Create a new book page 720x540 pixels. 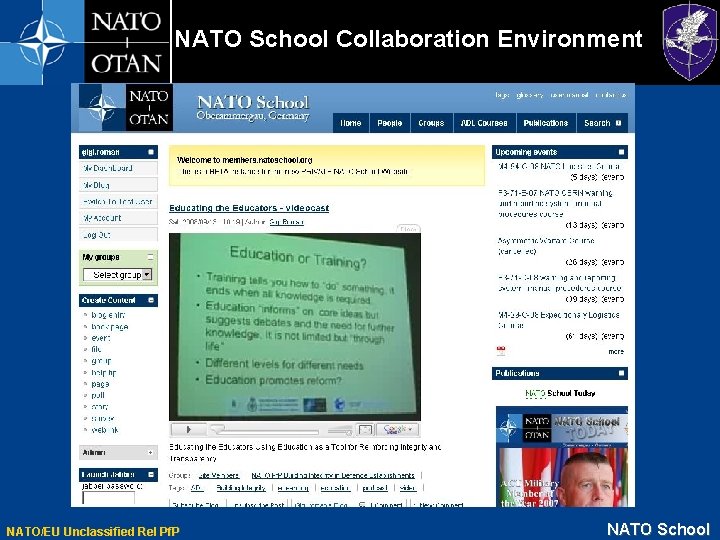(109, 326)
